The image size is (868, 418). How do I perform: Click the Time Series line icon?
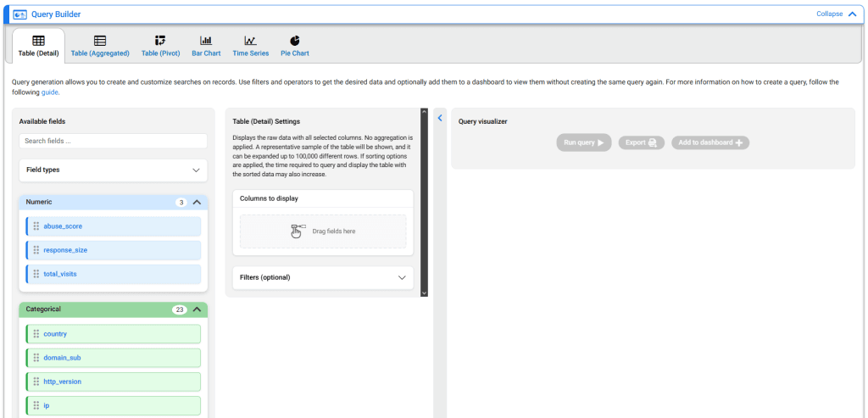click(x=250, y=41)
